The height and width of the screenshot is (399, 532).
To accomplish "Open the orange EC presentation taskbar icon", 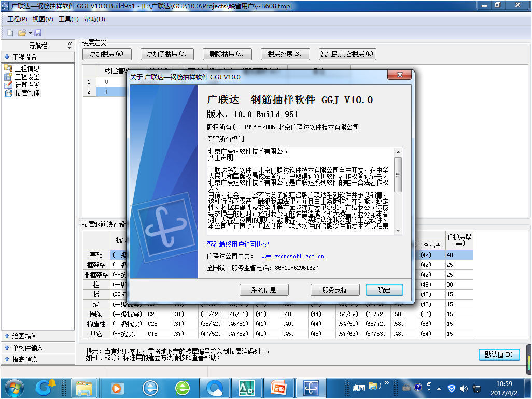I will point(279,388).
